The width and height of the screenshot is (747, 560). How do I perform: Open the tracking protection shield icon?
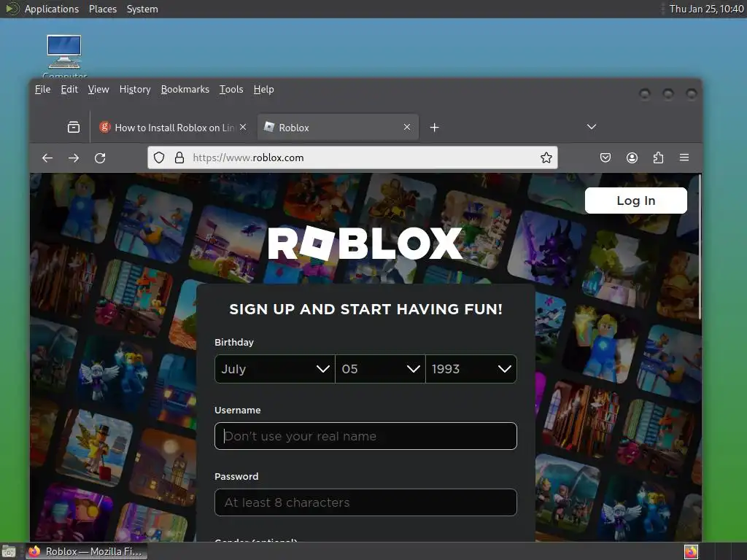click(x=159, y=157)
